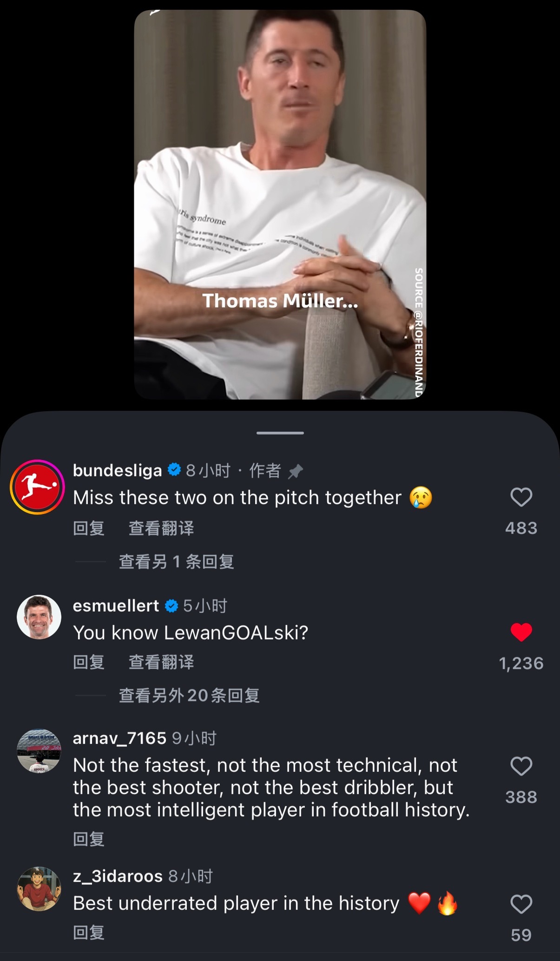Expand 查看另 1 条回复 under bundesliga
This screenshot has width=560, height=961.
click(176, 562)
